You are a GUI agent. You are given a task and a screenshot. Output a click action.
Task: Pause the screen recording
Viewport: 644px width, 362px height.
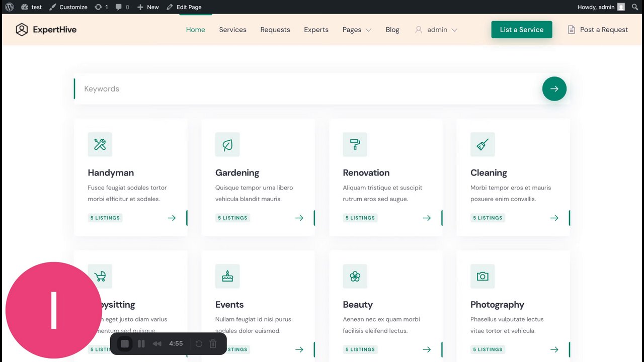[x=141, y=344]
